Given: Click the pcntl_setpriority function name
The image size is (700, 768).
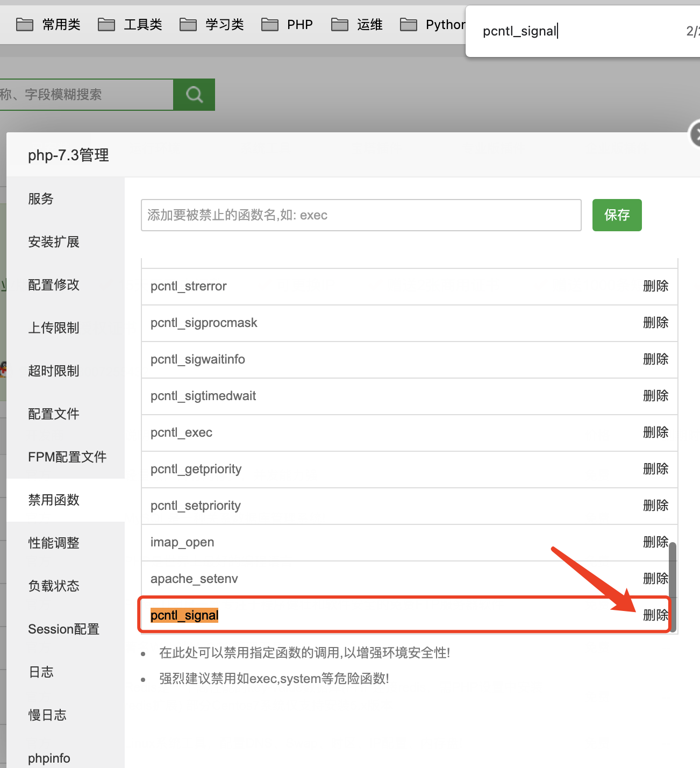Looking at the screenshot, I should [x=196, y=506].
